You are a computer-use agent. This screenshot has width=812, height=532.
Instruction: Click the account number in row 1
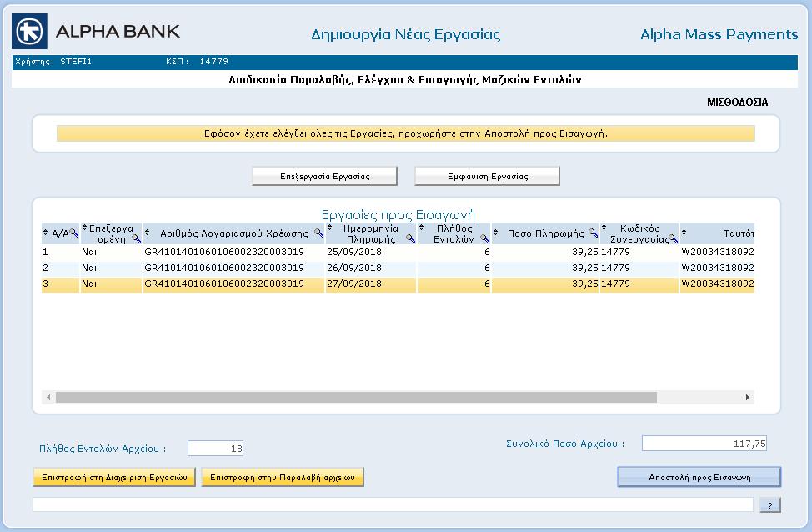[224, 253]
